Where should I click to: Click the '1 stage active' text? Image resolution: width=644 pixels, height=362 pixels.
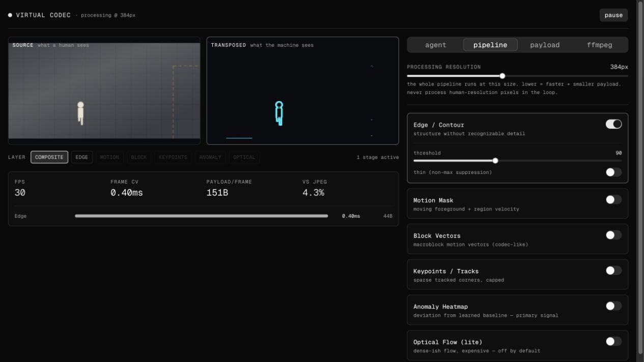click(x=378, y=157)
